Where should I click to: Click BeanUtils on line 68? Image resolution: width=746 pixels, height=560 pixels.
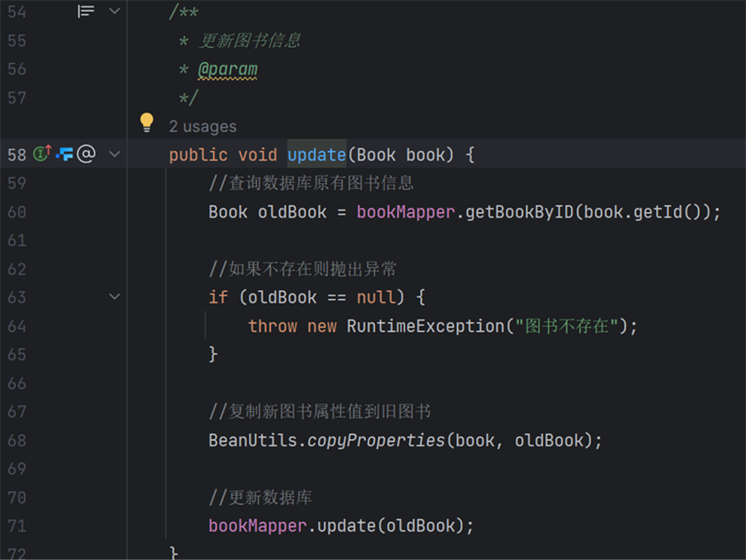click(252, 440)
